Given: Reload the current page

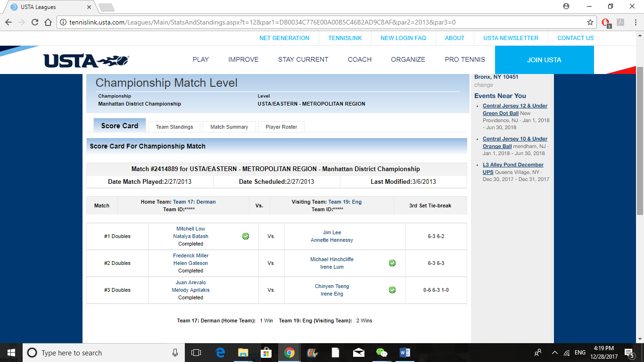Looking at the screenshot, I should [35, 22].
